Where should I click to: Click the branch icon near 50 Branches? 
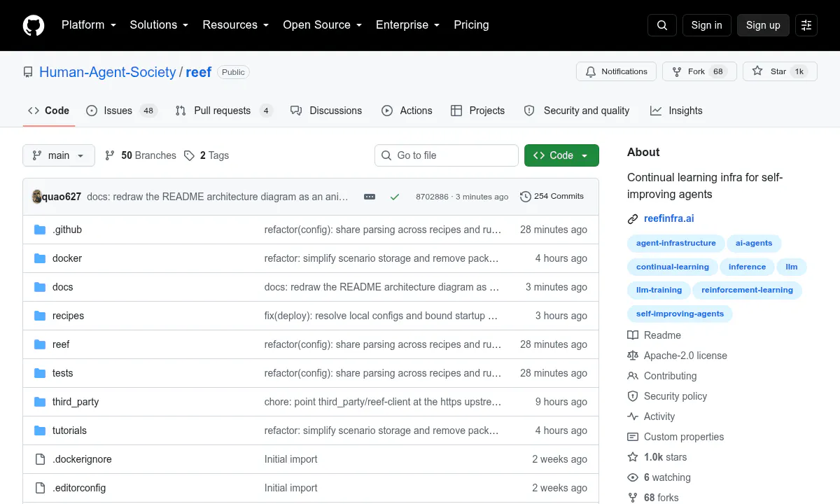click(x=110, y=155)
